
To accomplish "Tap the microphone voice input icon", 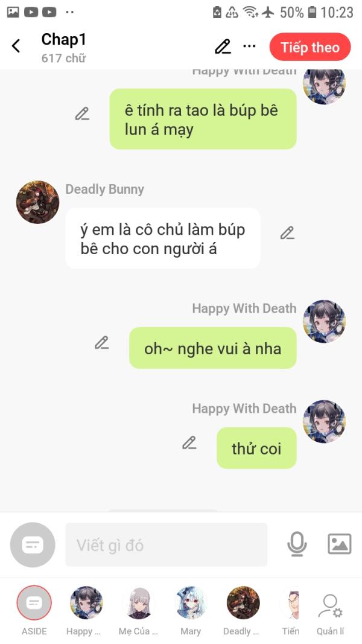I will click(x=297, y=544).
